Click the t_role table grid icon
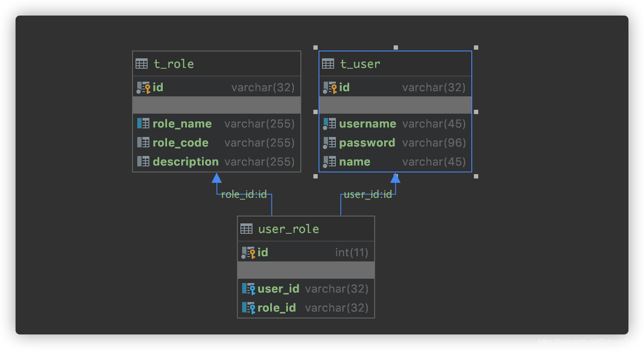 142,64
